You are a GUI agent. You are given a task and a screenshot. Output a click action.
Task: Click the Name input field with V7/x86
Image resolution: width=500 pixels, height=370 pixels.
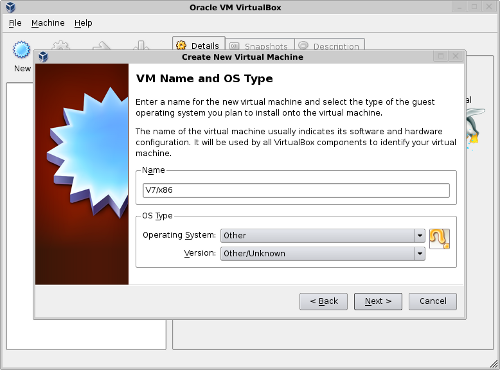(x=296, y=190)
